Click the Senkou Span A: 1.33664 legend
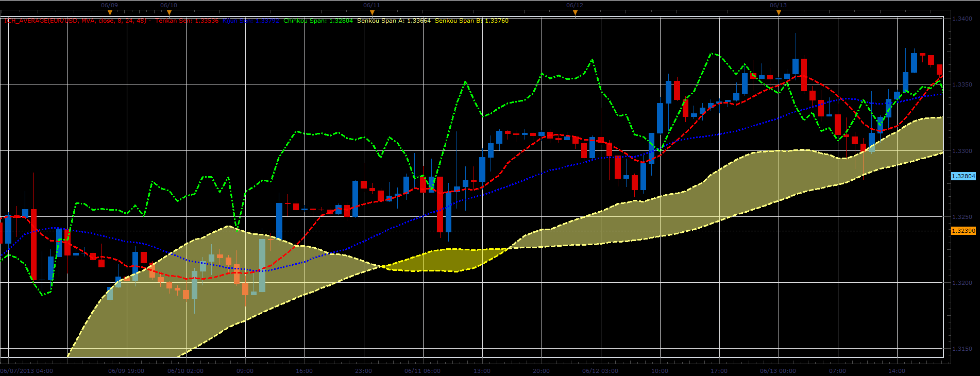 click(x=394, y=21)
